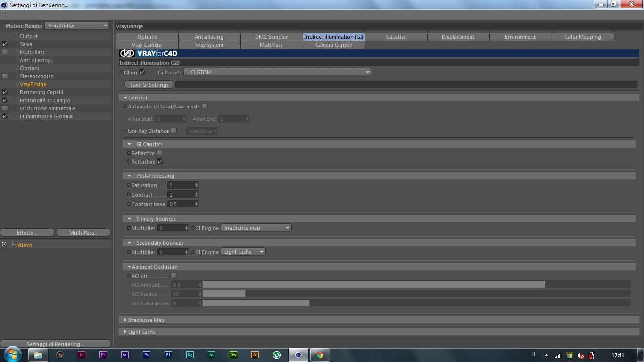This screenshot has height=362, width=644.
Task: Open Adobe After Effects taskbar icon
Action: (x=125, y=355)
